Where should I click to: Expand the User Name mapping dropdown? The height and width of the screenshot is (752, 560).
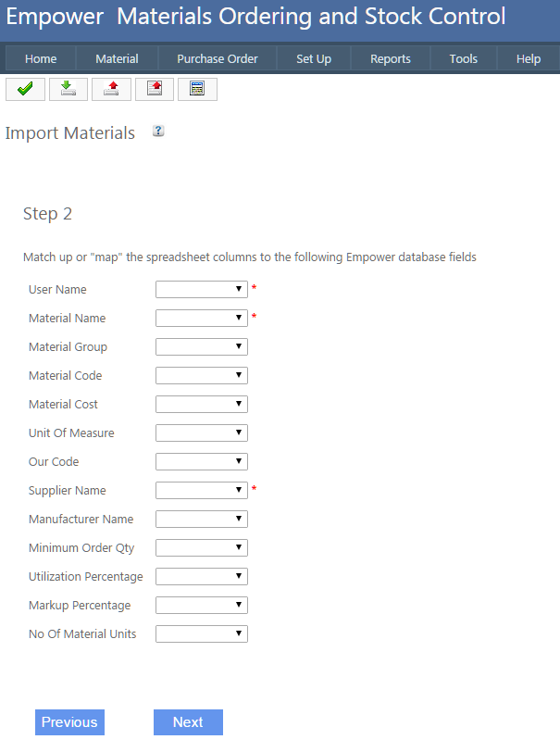202,289
